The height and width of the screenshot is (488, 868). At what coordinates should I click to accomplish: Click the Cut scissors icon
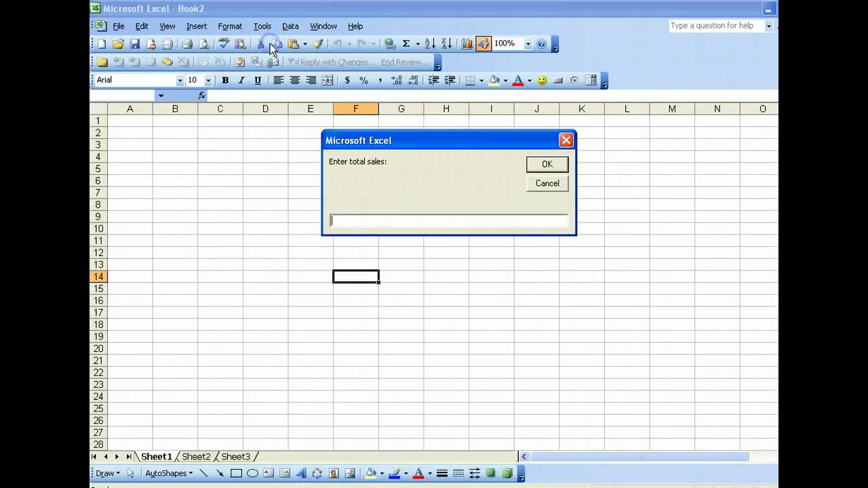pyautogui.click(x=260, y=44)
